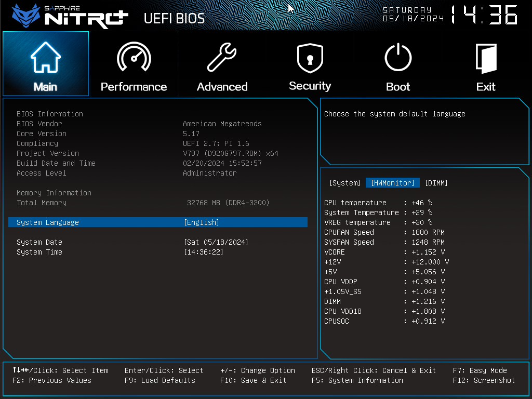Click the 5.17 core version value
Viewport: 532px width, 399px height.
tap(191, 134)
